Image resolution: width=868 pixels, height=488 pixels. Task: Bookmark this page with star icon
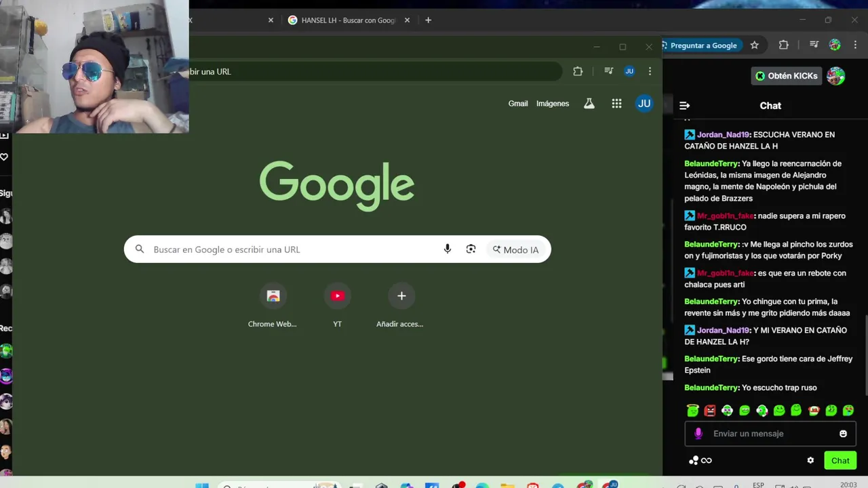(x=754, y=45)
